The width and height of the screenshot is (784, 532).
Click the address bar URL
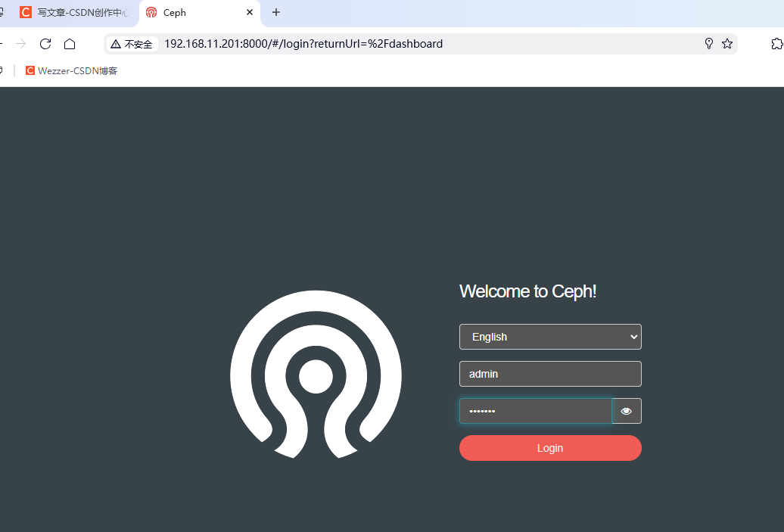303,44
